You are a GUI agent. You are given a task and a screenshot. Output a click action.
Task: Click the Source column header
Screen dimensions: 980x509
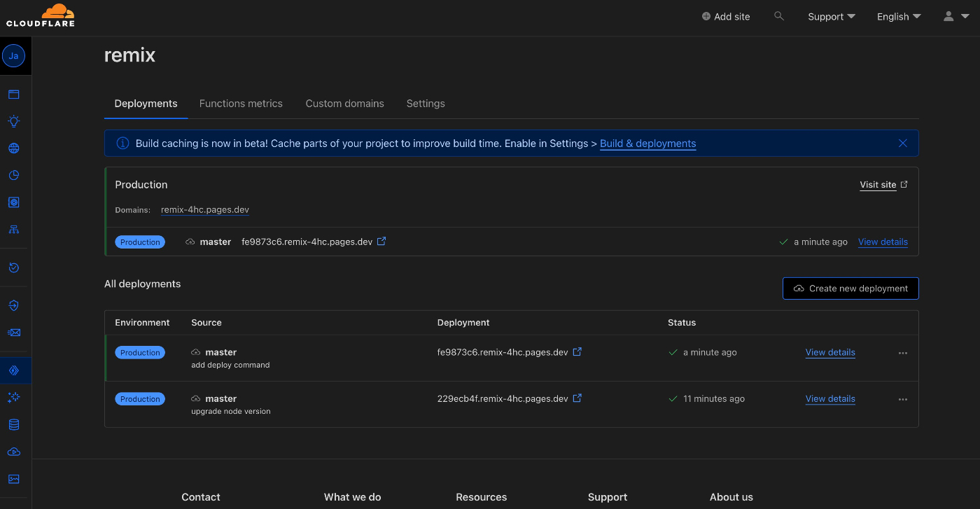coord(206,323)
